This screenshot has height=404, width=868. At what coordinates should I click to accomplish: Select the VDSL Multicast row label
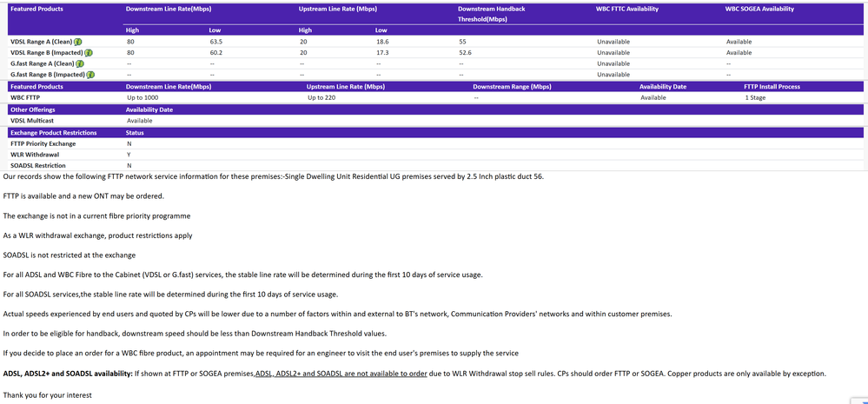(x=32, y=121)
